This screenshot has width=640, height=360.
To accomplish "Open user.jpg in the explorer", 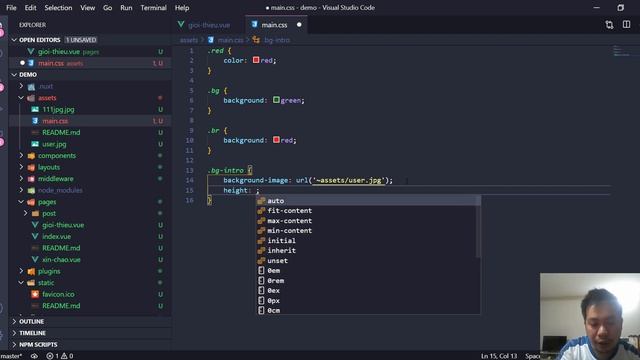I will pos(54,144).
